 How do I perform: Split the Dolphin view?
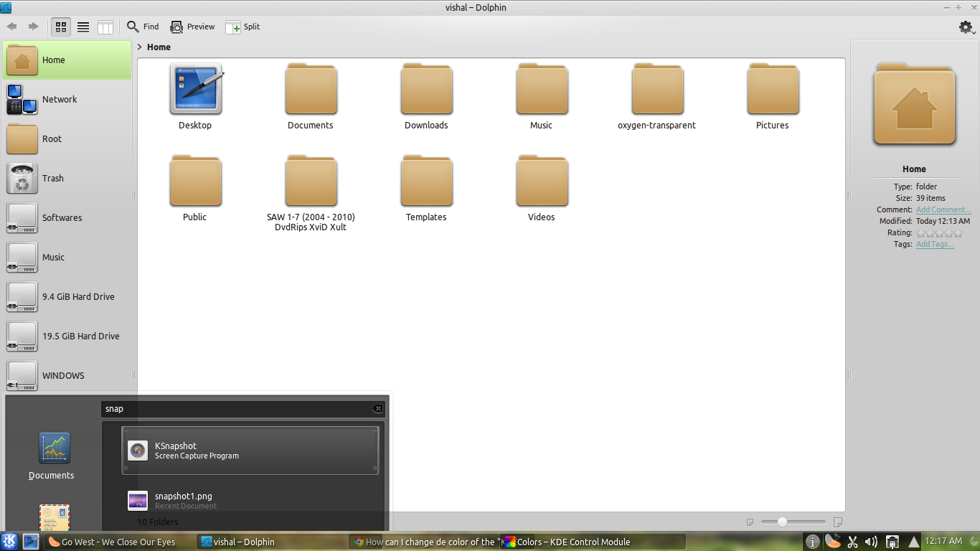click(x=243, y=27)
